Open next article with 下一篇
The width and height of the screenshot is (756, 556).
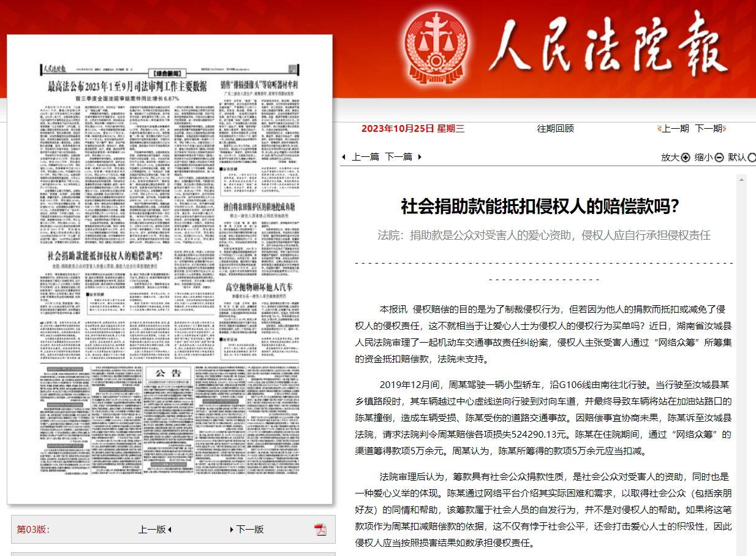tap(398, 157)
